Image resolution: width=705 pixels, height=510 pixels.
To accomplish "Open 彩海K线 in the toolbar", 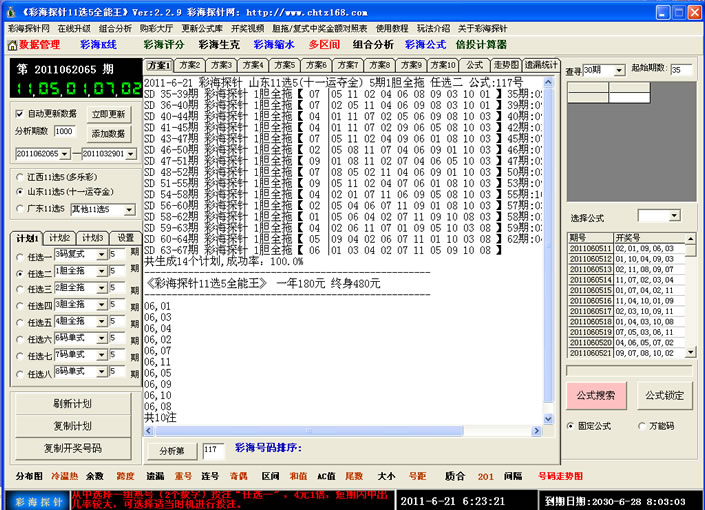I will tap(98, 45).
